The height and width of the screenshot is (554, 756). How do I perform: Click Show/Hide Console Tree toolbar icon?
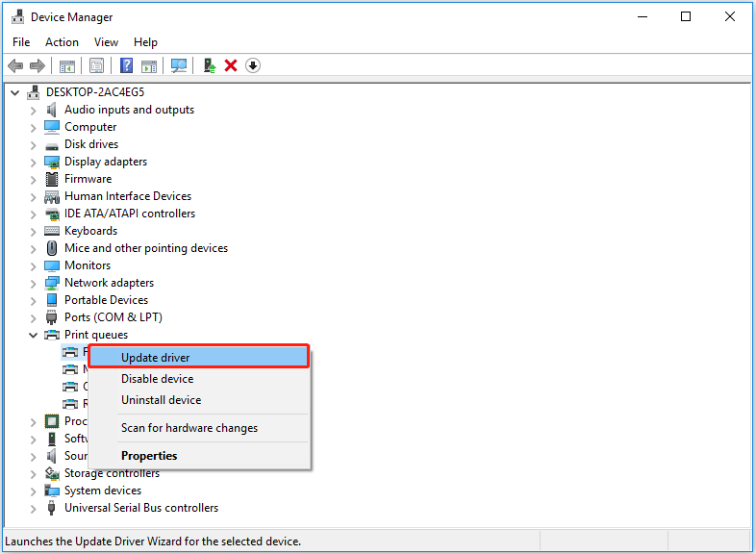[67, 65]
